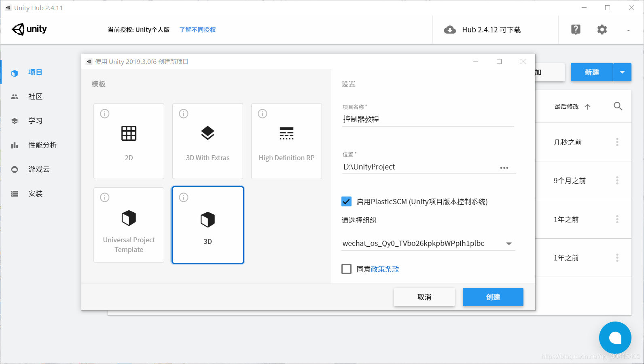This screenshot has width=644, height=364.
Task: Show info for Universal Project Template
Action: pos(105,197)
